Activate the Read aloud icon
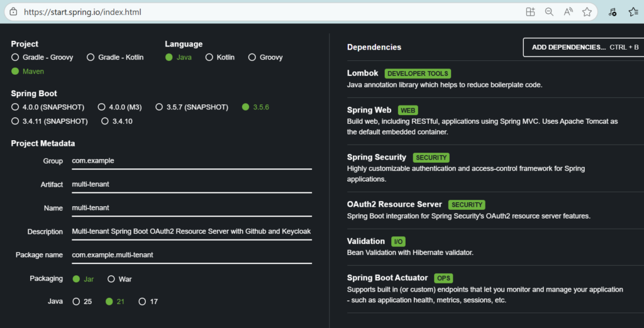The image size is (644, 328). (568, 12)
